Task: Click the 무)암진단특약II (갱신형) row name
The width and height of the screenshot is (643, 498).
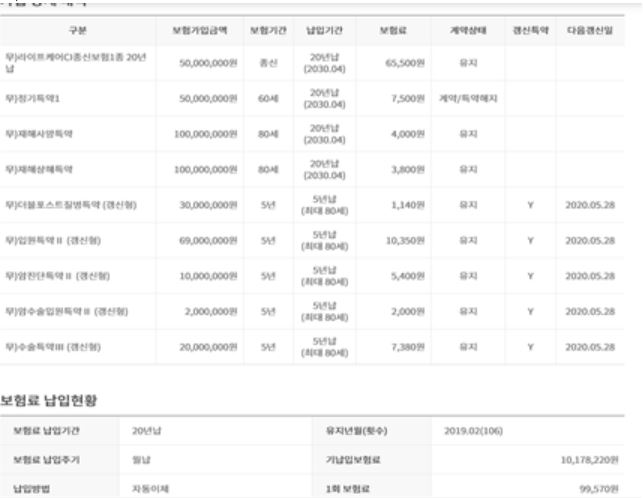Action: 57,276
